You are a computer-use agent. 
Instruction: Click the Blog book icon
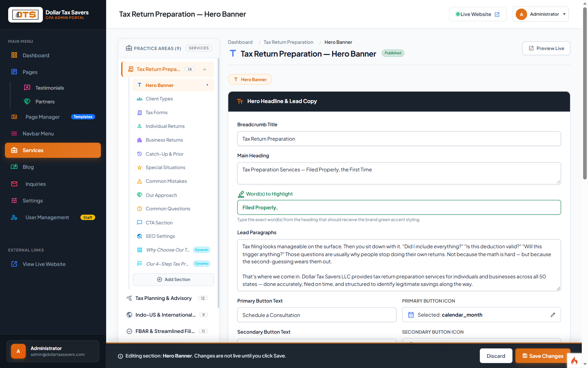click(14, 167)
